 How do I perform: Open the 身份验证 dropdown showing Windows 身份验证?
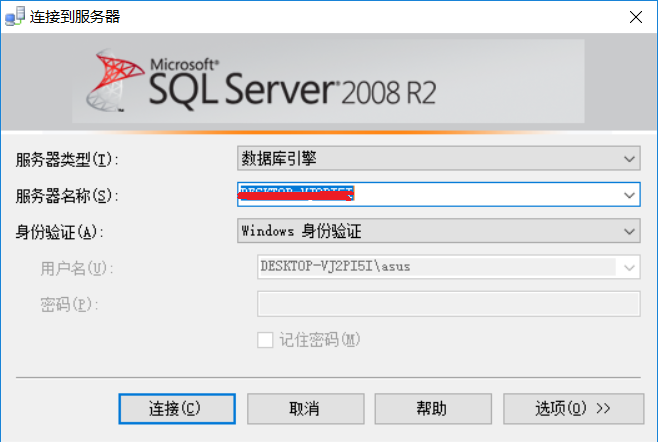(x=438, y=231)
